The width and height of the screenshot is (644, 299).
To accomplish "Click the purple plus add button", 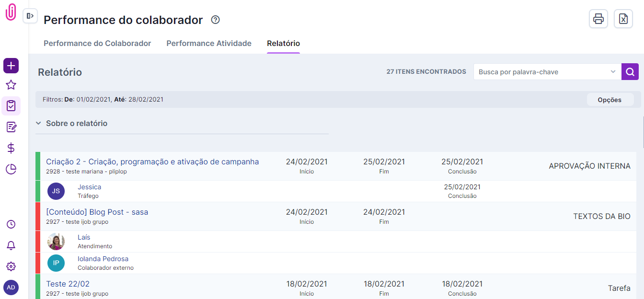I will pyautogui.click(x=11, y=66).
